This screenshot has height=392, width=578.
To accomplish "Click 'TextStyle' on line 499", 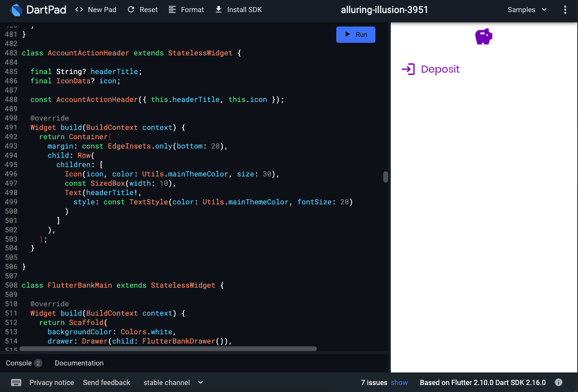I will (x=149, y=202).
